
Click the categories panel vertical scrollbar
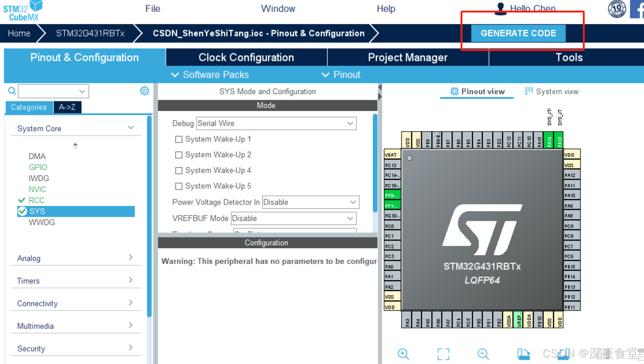149,216
